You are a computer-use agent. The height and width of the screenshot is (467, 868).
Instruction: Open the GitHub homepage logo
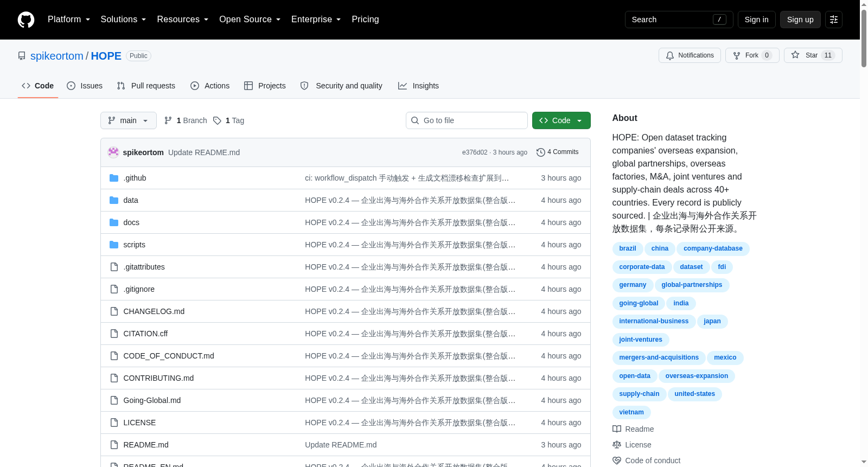[26, 20]
